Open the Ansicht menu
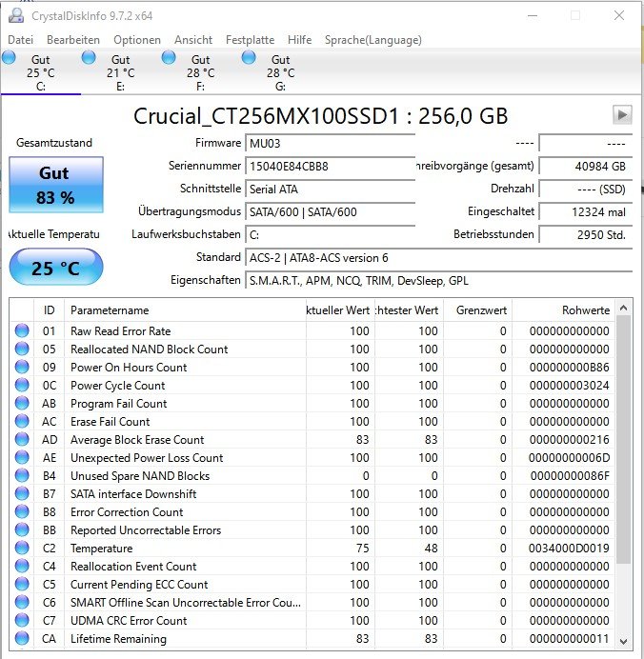This screenshot has width=644, height=659. pyautogui.click(x=193, y=40)
